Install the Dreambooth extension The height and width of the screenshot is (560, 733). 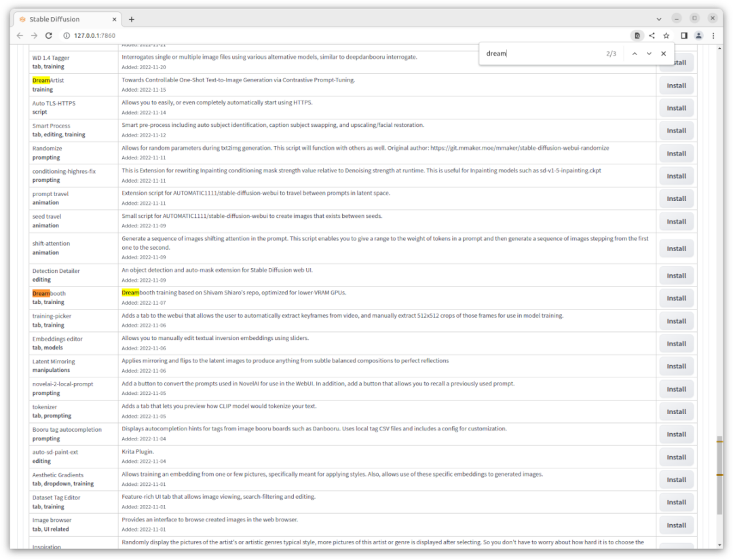[676, 298]
